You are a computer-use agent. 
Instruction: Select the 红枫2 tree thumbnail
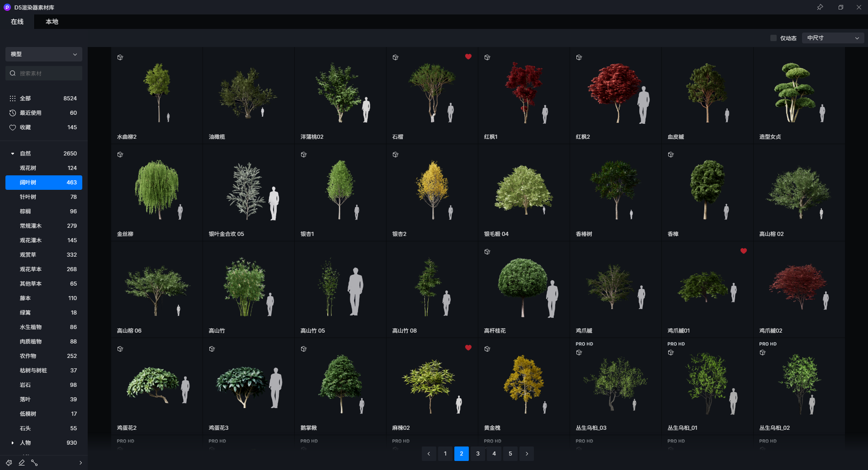tap(615, 94)
